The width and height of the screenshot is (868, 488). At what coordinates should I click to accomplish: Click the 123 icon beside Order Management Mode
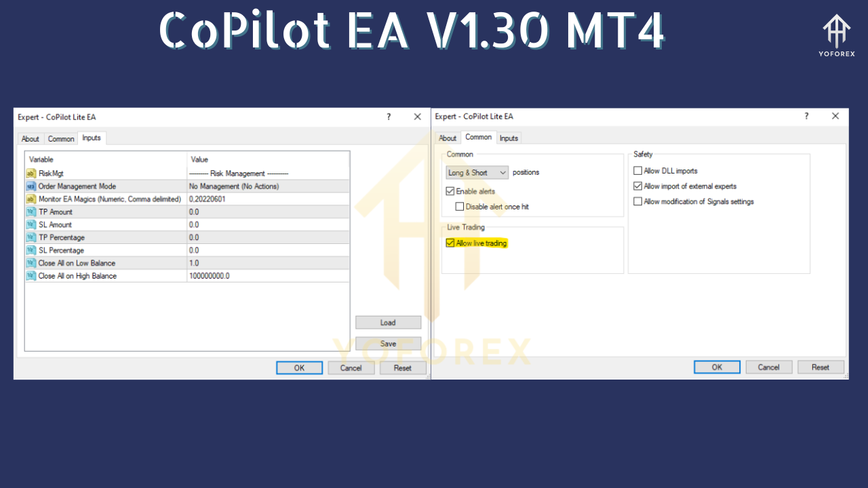click(31, 186)
